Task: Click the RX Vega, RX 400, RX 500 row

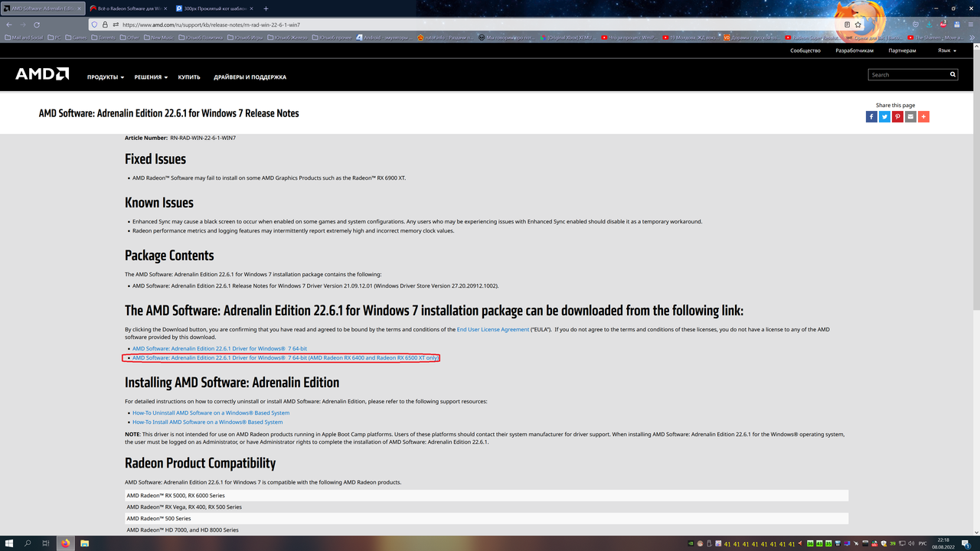Action: pos(487,507)
